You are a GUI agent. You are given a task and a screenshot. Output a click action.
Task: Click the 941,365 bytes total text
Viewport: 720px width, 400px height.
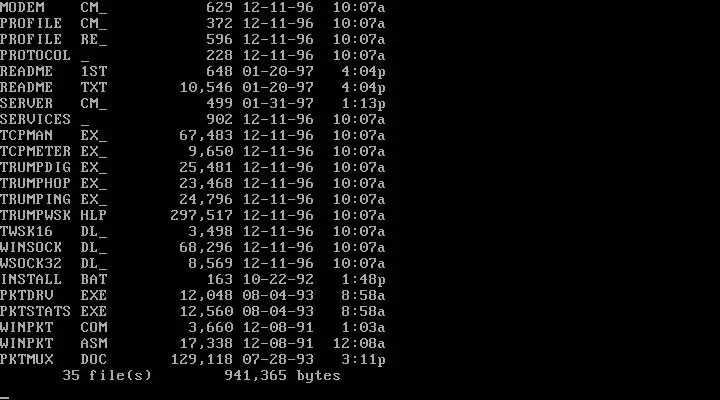(x=282, y=376)
